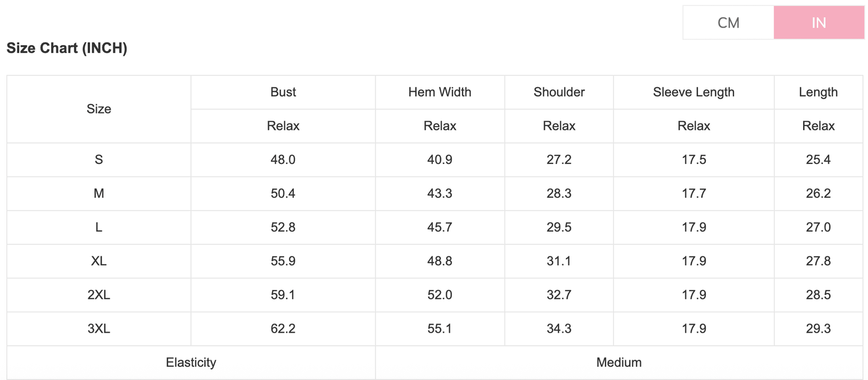Click the Length column header
The image size is (868, 380).
coord(818,92)
